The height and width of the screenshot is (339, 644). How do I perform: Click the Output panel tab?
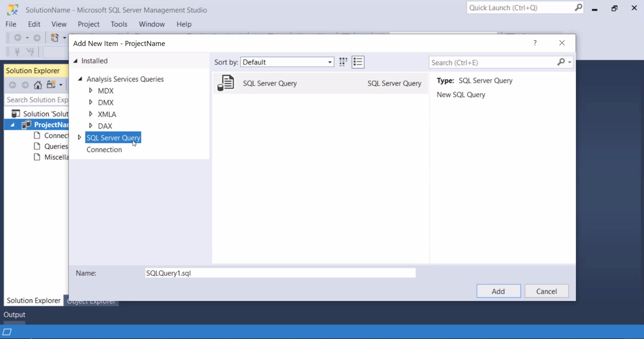click(x=14, y=314)
